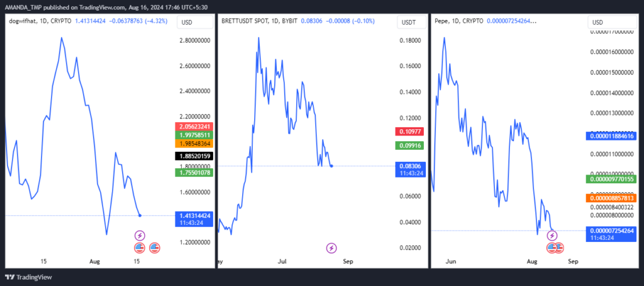
Task: Click the green 0.09916 price label
Action: [x=409, y=146]
